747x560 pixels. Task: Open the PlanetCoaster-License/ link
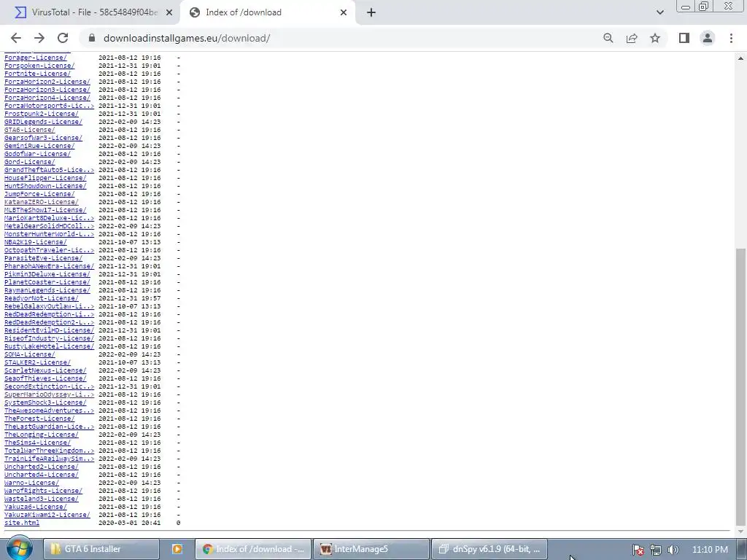pos(47,282)
